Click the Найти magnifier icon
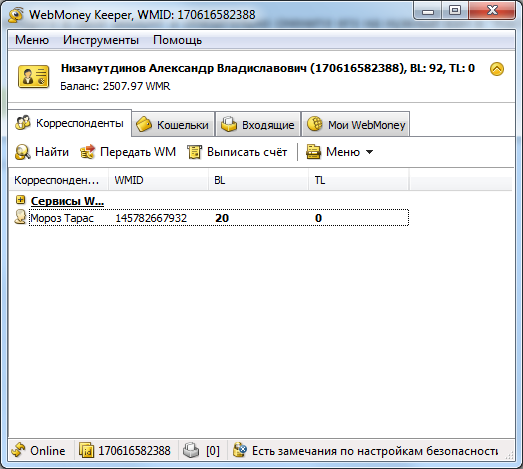The height and width of the screenshot is (469, 523). coord(22,152)
